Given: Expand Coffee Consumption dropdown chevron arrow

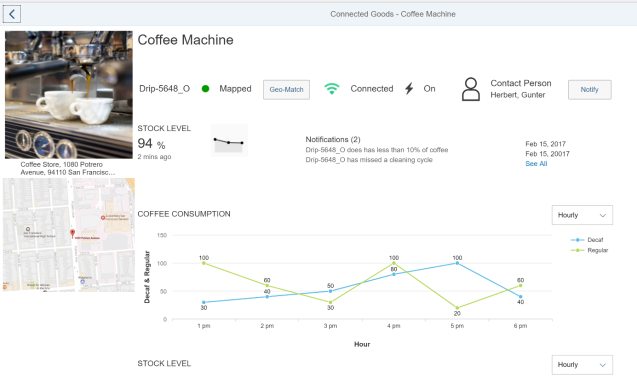Looking at the screenshot, I should point(603,215).
